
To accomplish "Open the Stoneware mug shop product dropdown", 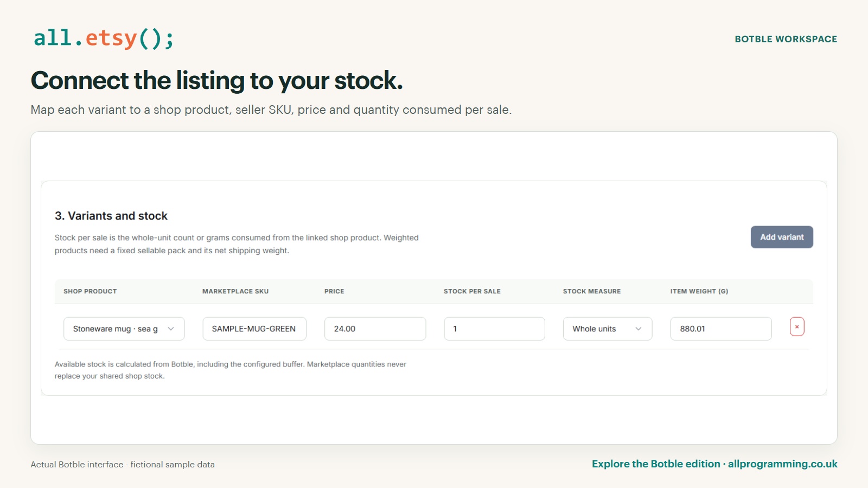I will [124, 329].
